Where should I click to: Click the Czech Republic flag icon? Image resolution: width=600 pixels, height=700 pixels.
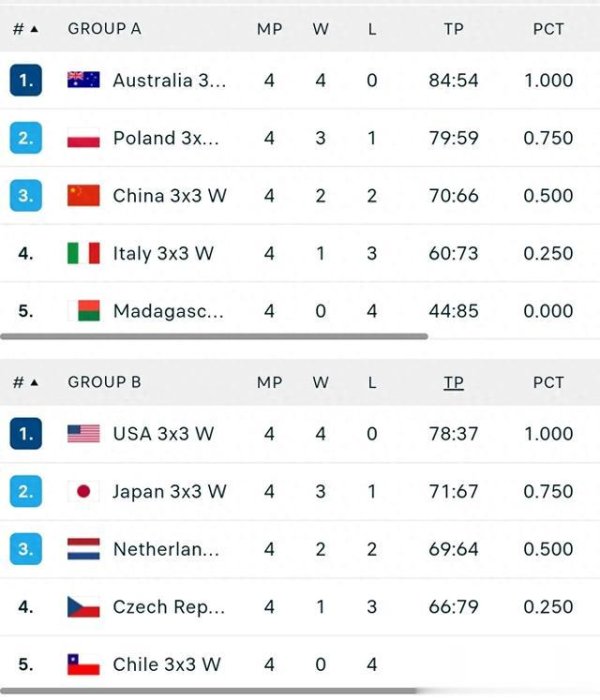click(x=83, y=607)
